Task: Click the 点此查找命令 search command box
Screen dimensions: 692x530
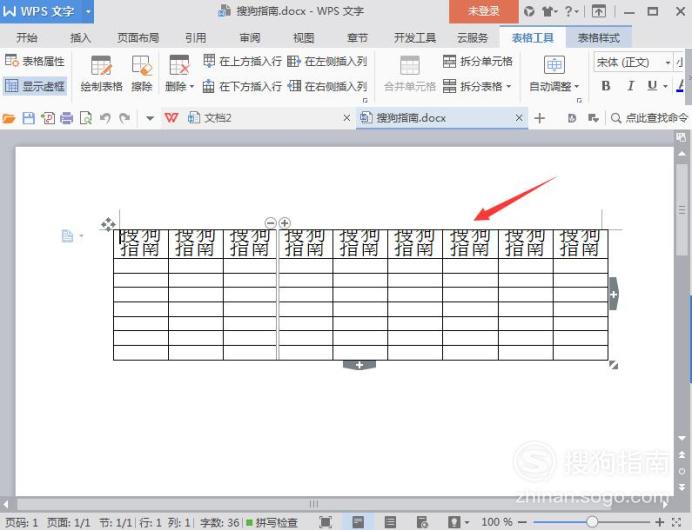Action: point(649,118)
